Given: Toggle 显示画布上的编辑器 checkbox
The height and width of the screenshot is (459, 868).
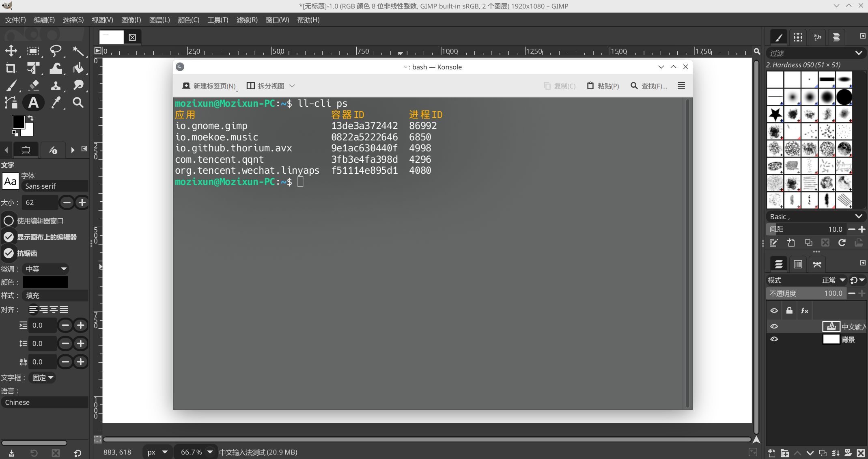Looking at the screenshot, I should pyautogui.click(x=9, y=237).
